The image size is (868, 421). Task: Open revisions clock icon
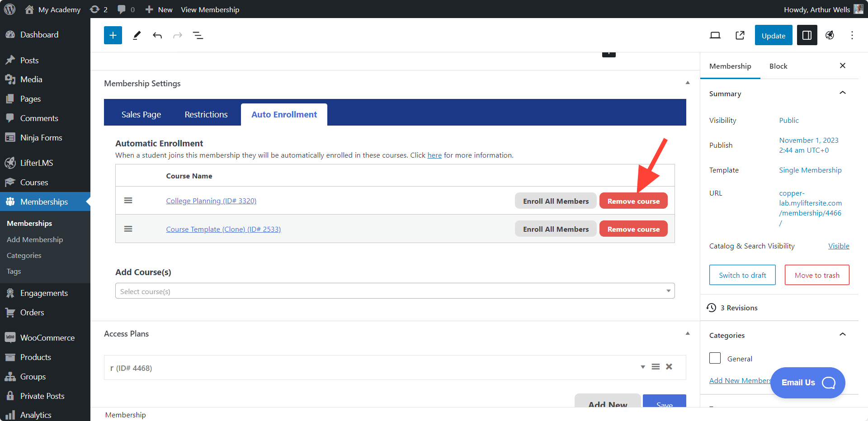(x=711, y=308)
